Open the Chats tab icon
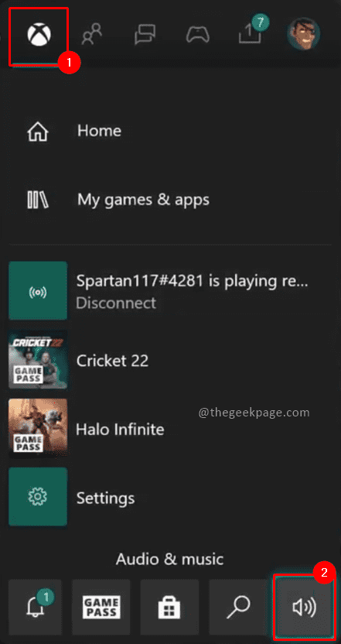Image resolution: width=341 pixels, height=644 pixels. pos(145,34)
